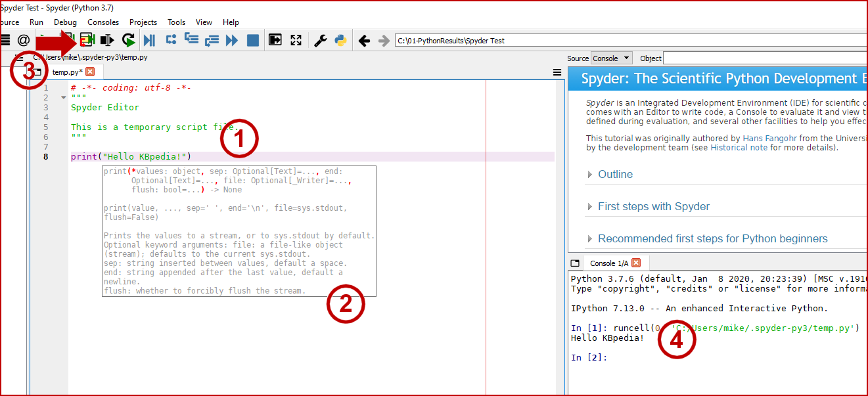This screenshot has height=396, width=868.
Task: Open the Help menu
Action: click(231, 22)
